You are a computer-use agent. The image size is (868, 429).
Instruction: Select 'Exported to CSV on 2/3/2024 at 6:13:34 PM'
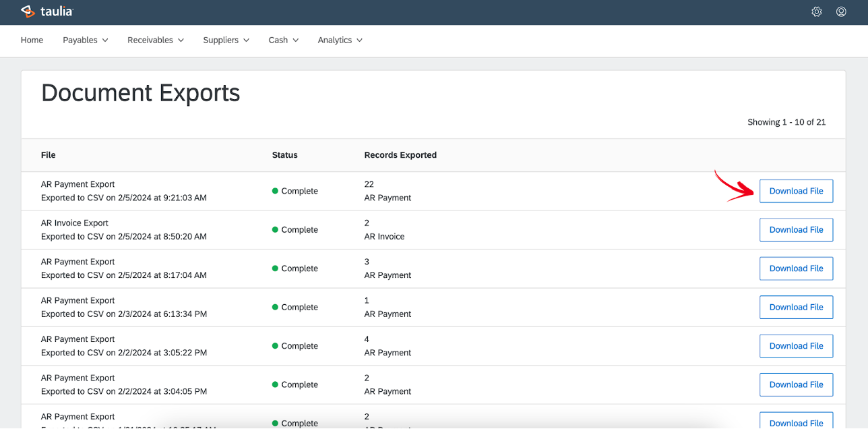(x=124, y=314)
